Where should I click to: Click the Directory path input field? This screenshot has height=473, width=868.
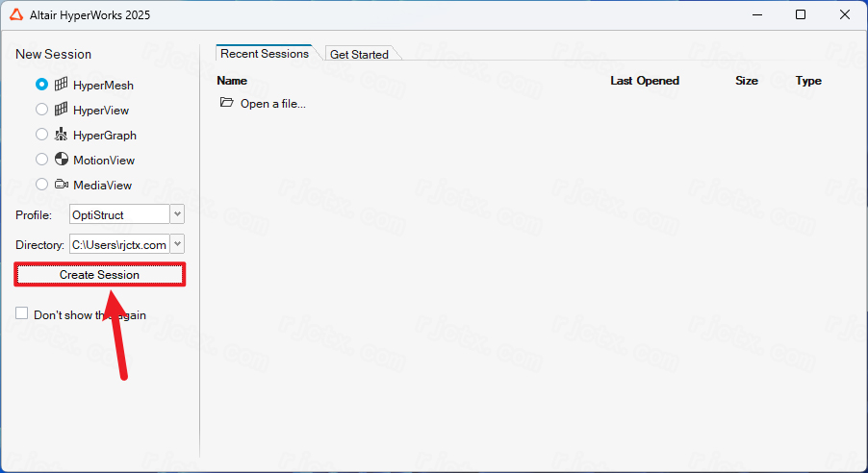click(119, 244)
